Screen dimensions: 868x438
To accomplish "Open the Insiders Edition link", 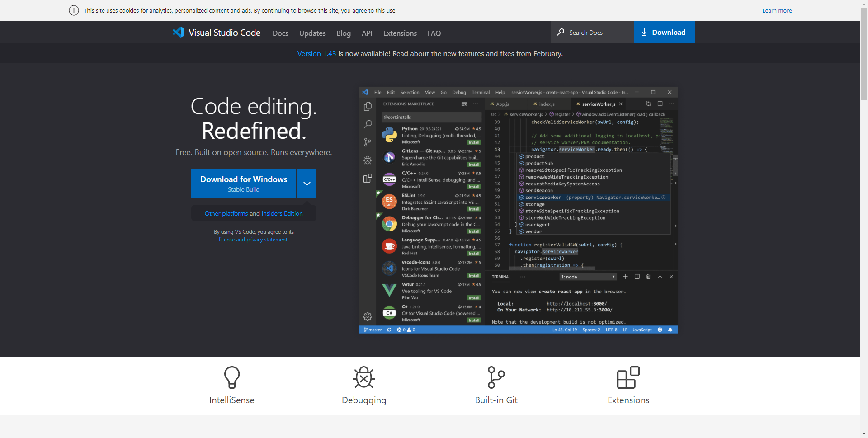I will tap(282, 213).
